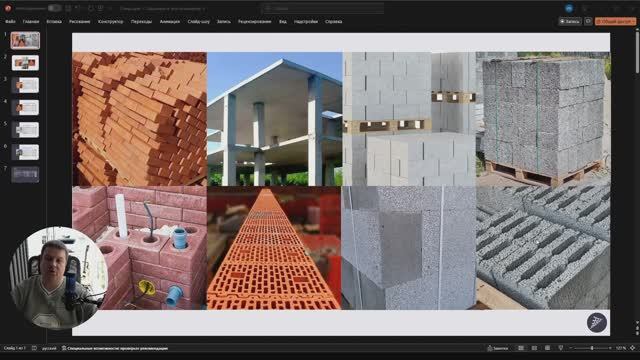Screen dimensions: 640x360
Task: Click the orange Общий доступ button
Action: 615,21
